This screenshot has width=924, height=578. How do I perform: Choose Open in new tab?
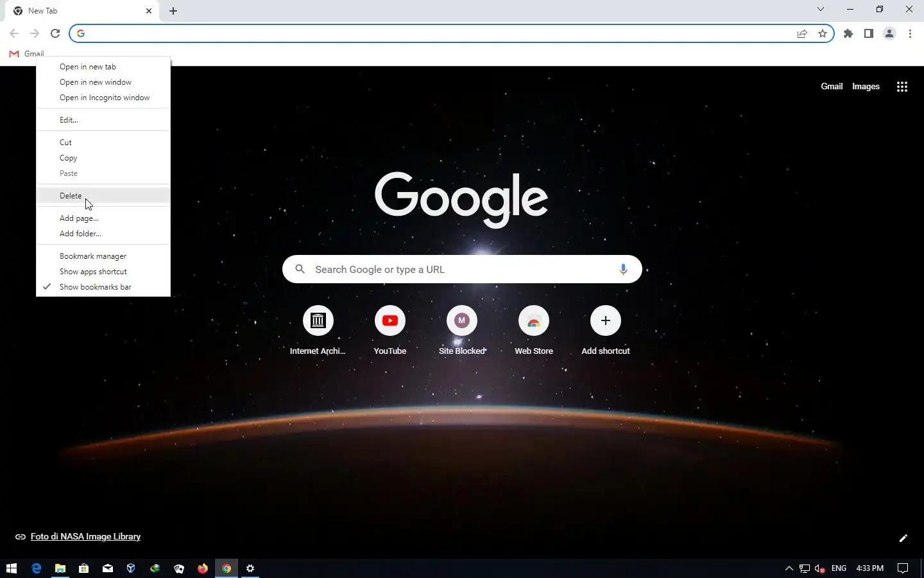pyautogui.click(x=103, y=67)
